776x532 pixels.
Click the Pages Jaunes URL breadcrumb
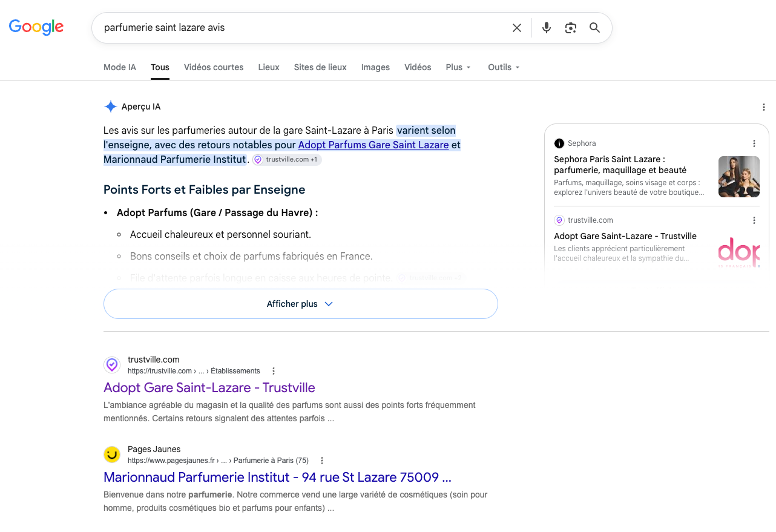tap(218, 461)
